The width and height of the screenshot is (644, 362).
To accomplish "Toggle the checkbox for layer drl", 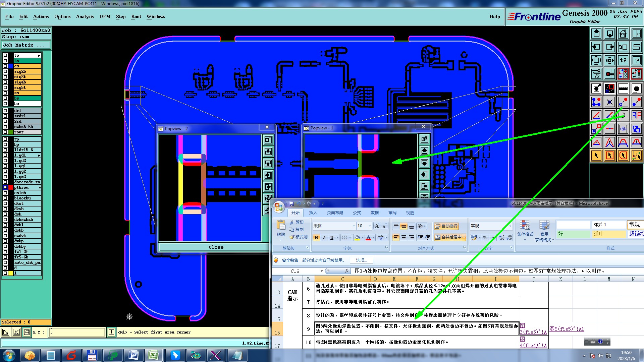I will tap(5, 111).
